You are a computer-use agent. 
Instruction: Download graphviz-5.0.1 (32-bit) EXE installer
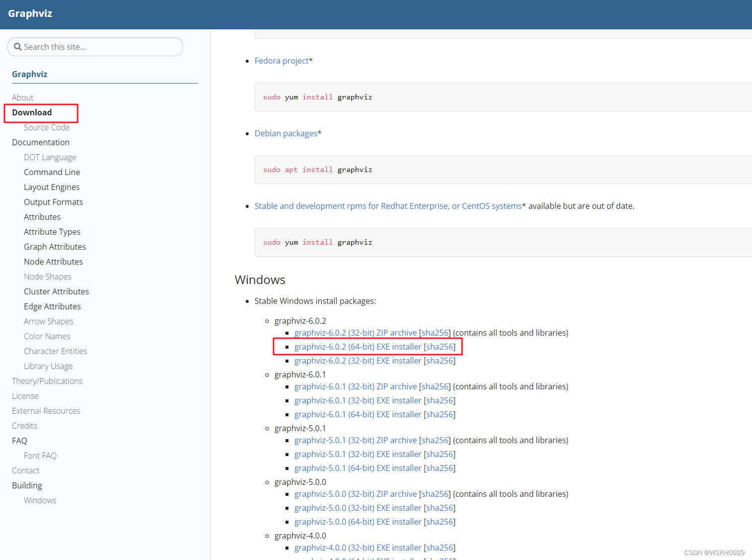[x=358, y=454]
